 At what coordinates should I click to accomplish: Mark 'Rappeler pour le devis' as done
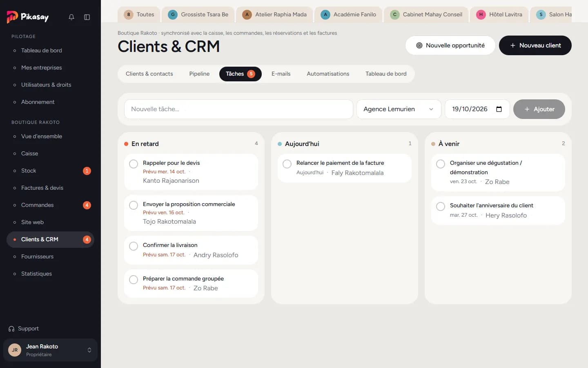(x=134, y=164)
